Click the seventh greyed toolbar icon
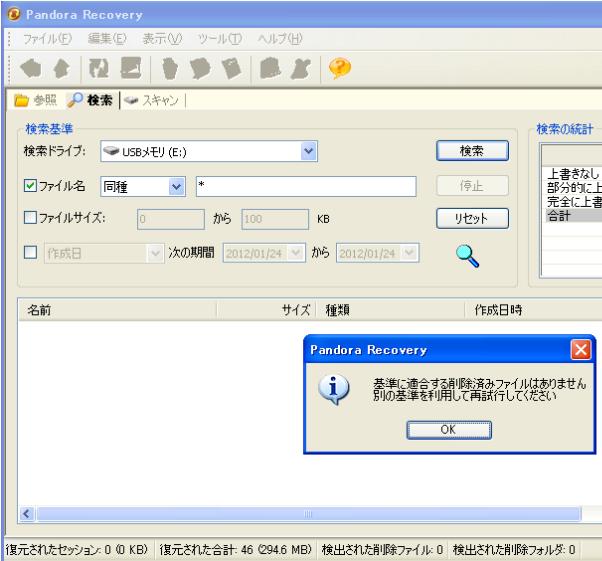Screen dimensions: 602x561 click(232, 69)
